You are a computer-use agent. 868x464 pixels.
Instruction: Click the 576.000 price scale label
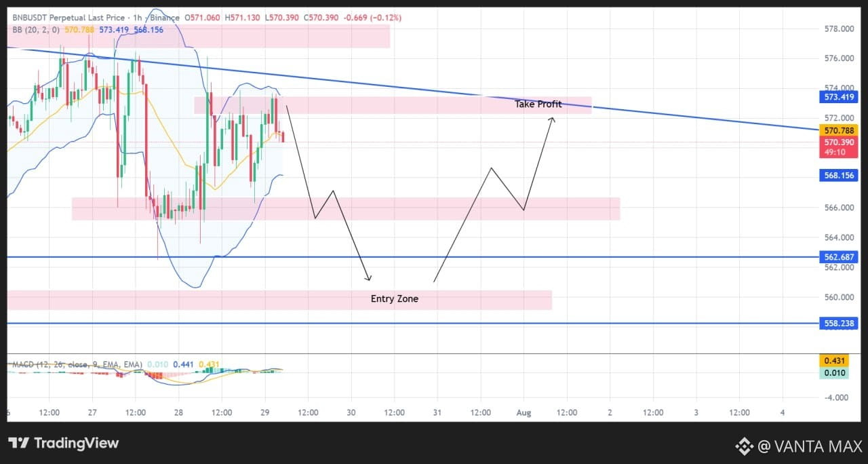[x=839, y=59]
